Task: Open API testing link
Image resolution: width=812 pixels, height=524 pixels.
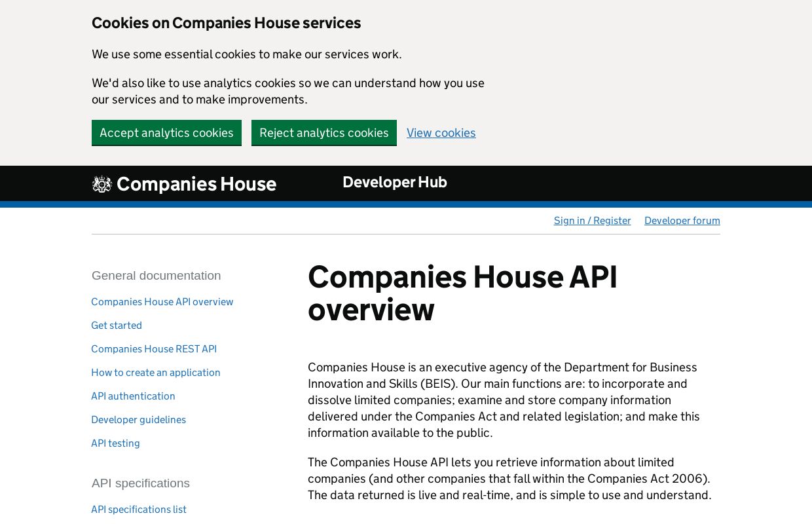Action: click(115, 443)
